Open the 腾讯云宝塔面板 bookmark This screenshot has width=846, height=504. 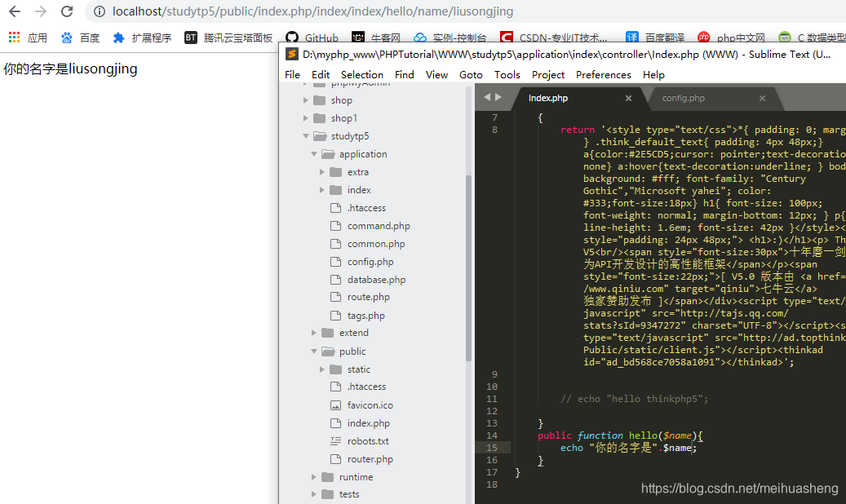click(228, 38)
